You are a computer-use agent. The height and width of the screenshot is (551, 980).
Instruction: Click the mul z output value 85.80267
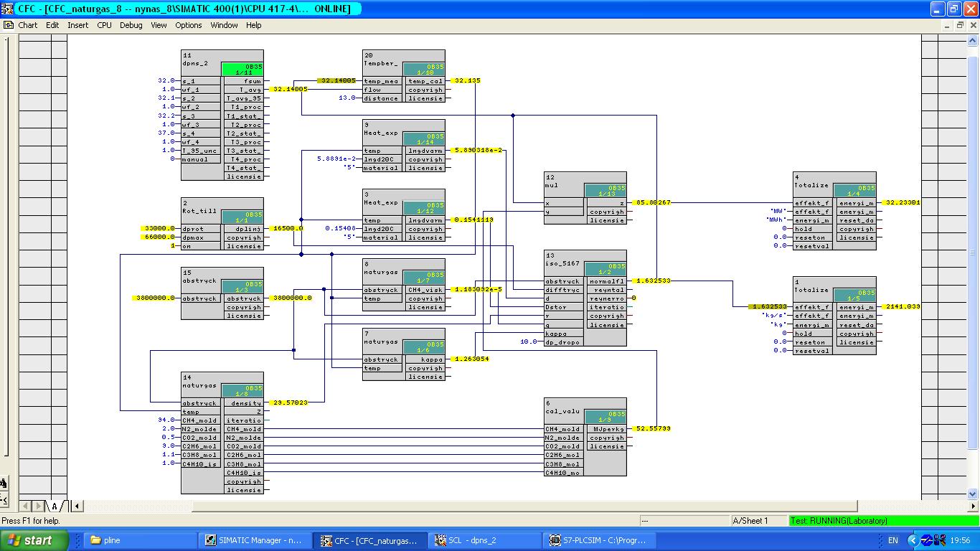pos(653,202)
